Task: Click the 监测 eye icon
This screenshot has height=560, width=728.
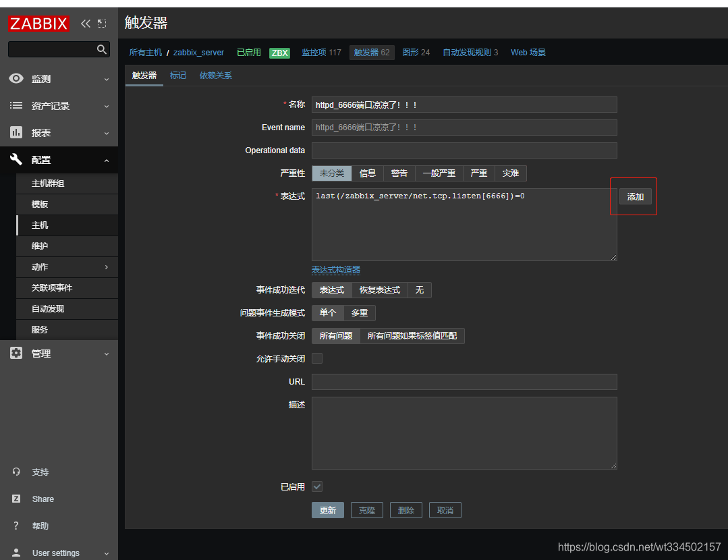Action: click(x=16, y=78)
